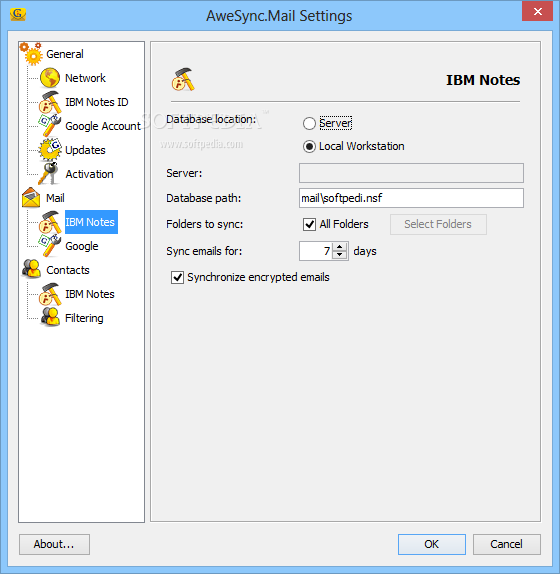Open Updates settings label
Image resolution: width=560 pixels, height=574 pixels.
[x=85, y=150]
